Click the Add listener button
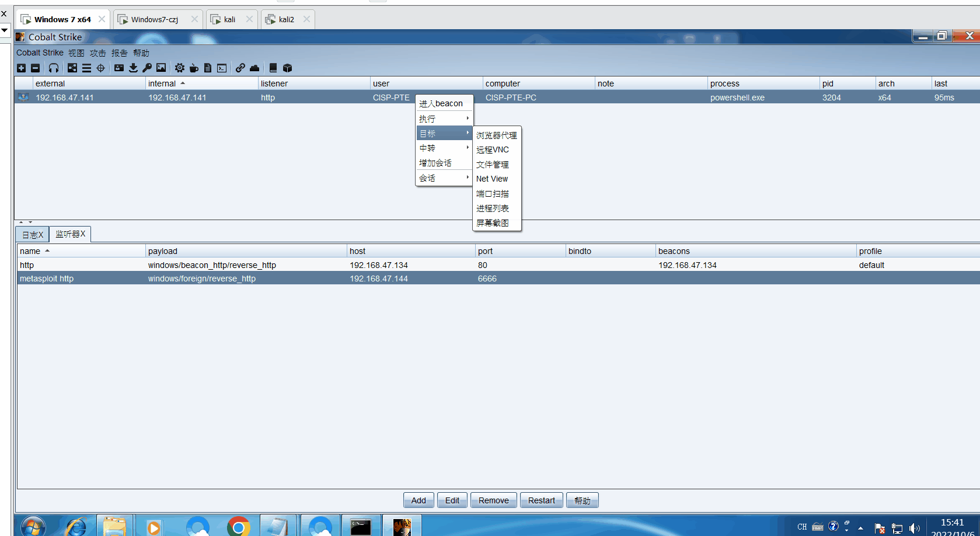 418,500
